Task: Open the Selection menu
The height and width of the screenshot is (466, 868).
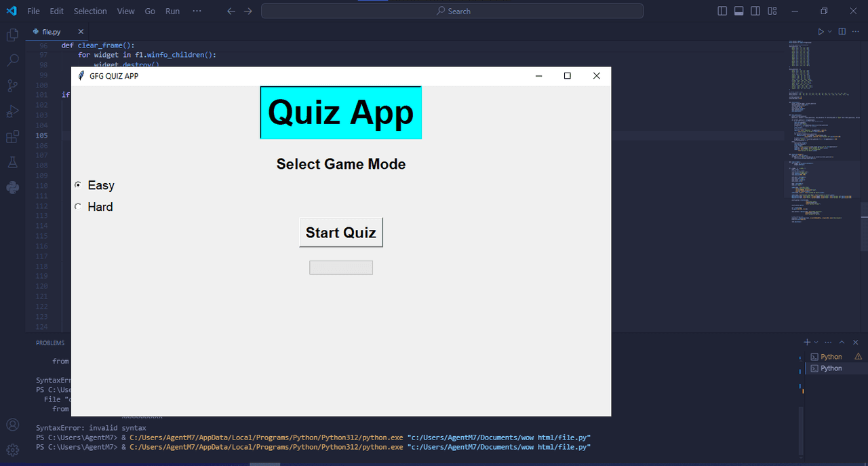Action: pyautogui.click(x=90, y=11)
